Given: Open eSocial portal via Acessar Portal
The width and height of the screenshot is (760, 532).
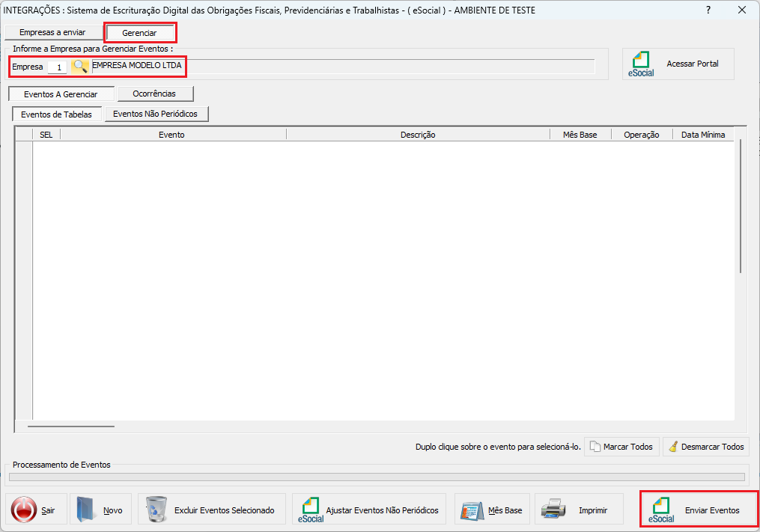Looking at the screenshot, I should 678,64.
